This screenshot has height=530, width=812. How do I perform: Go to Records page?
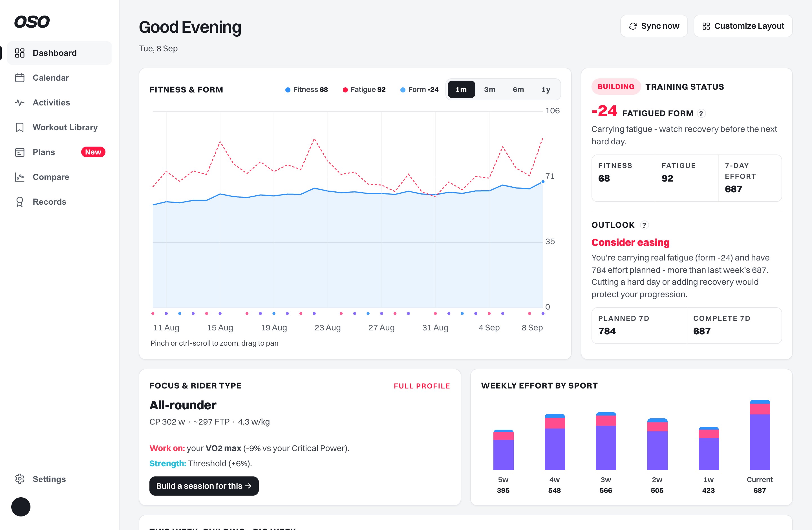[59, 202]
